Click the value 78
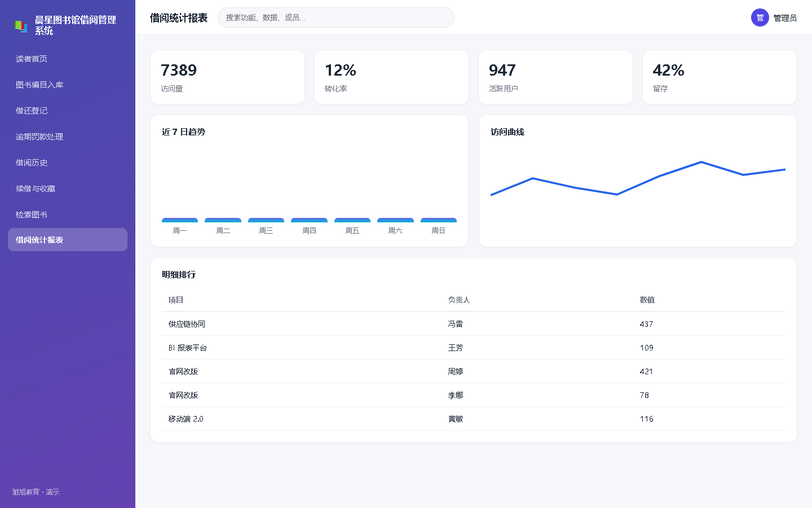This screenshot has width=812, height=508. tap(644, 395)
